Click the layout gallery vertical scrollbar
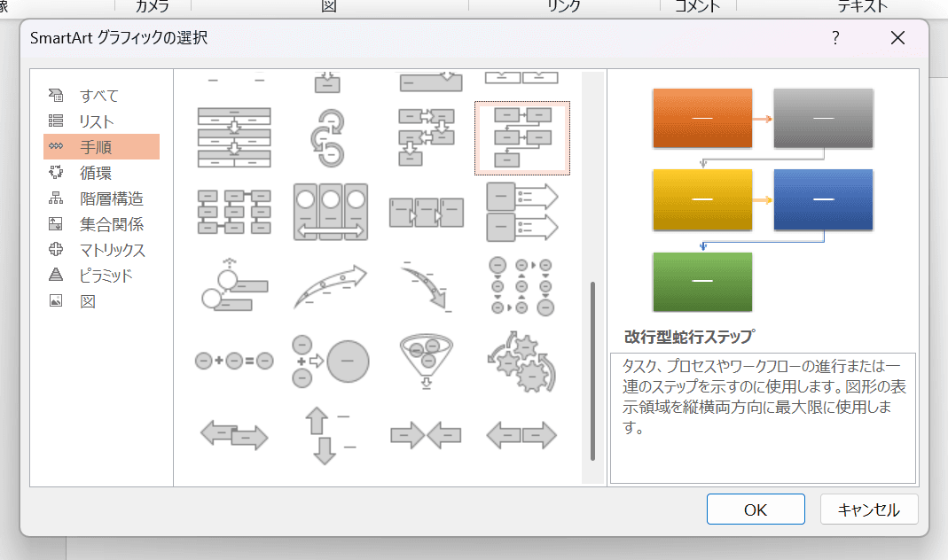 (592, 371)
